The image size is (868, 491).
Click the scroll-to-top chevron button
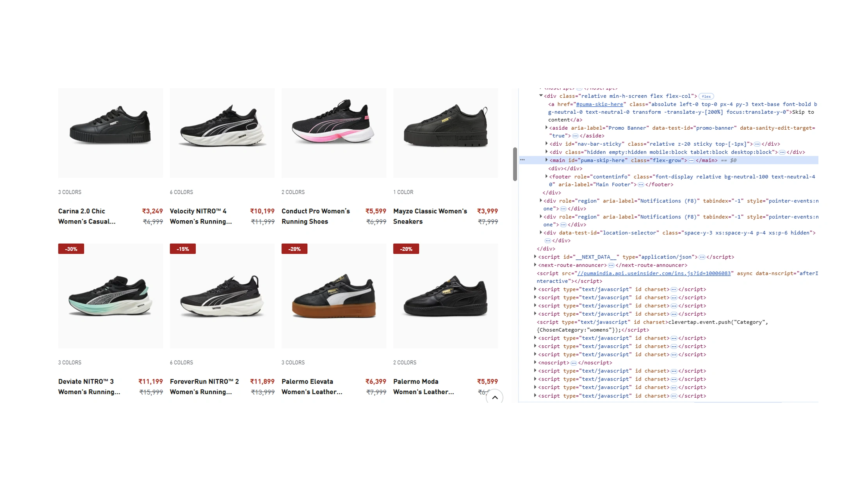[494, 397]
